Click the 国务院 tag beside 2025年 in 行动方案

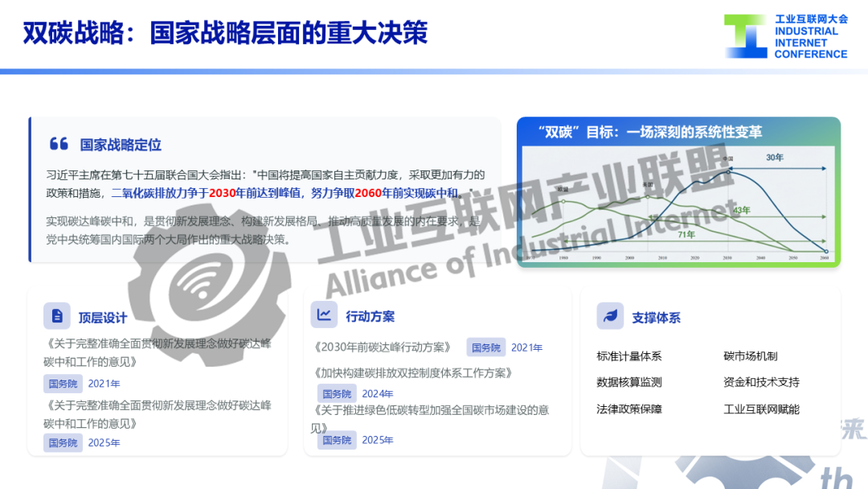(x=337, y=440)
